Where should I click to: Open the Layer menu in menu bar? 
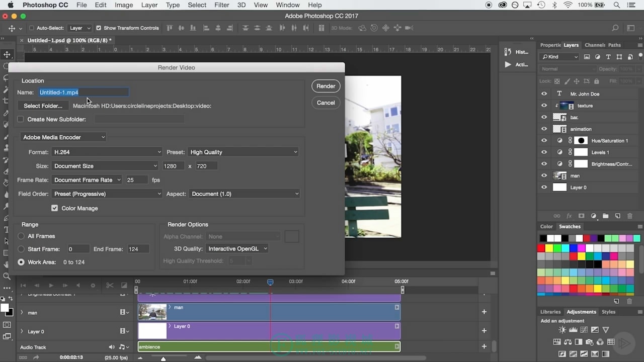tap(149, 5)
